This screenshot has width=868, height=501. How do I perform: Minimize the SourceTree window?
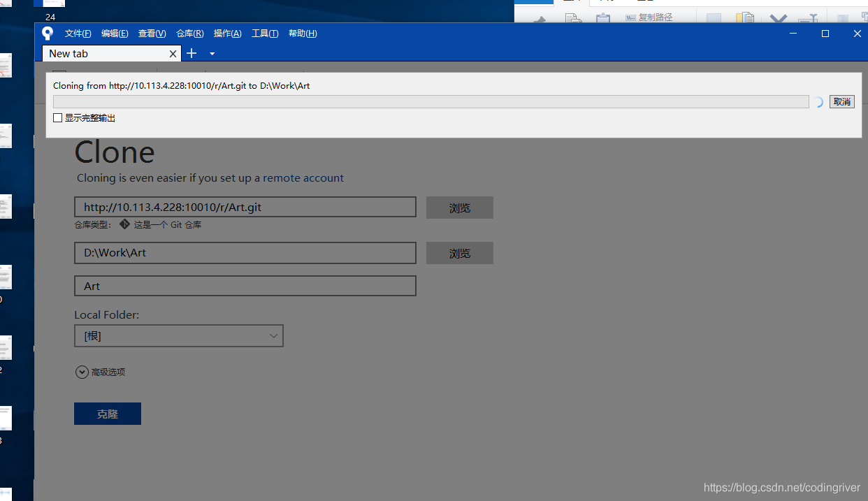click(x=793, y=34)
